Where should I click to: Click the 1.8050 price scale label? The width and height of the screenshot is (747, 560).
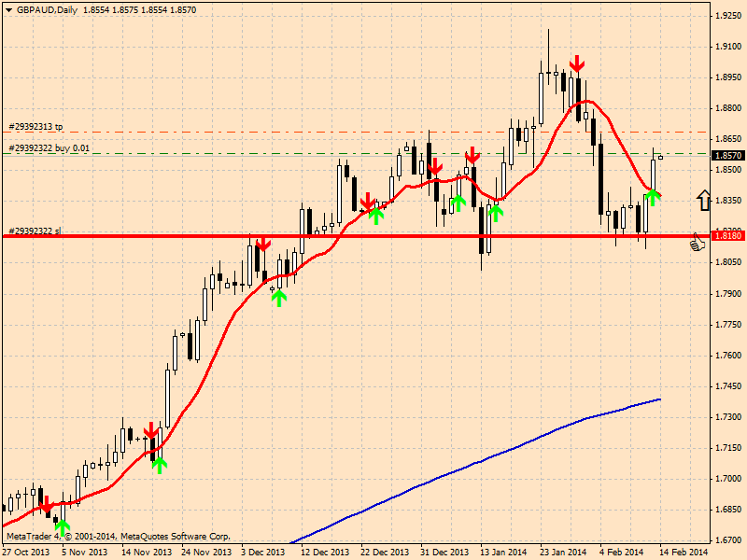(728, 262)
